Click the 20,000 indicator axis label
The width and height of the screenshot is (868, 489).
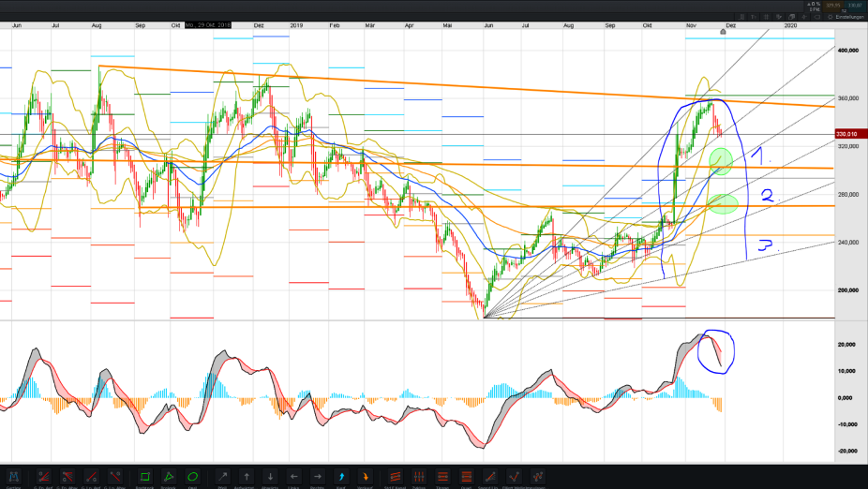pyautogui.click(x=846, y=345)
